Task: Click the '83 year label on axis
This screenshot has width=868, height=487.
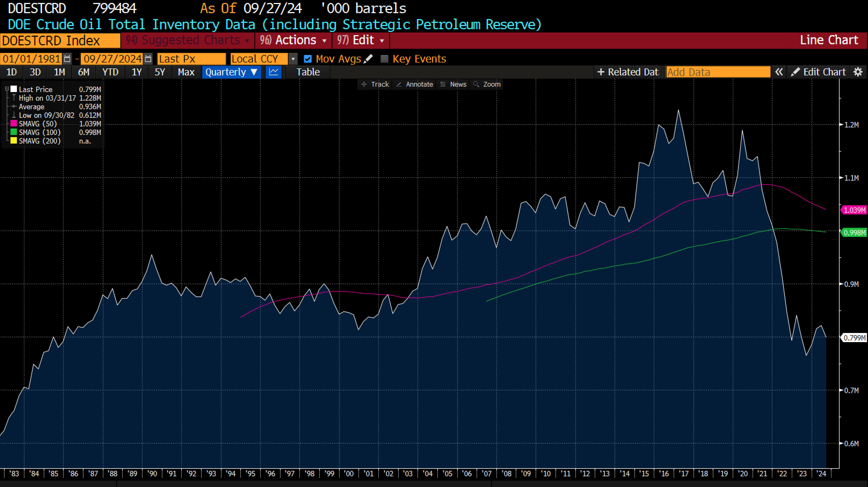Action: 14,474
